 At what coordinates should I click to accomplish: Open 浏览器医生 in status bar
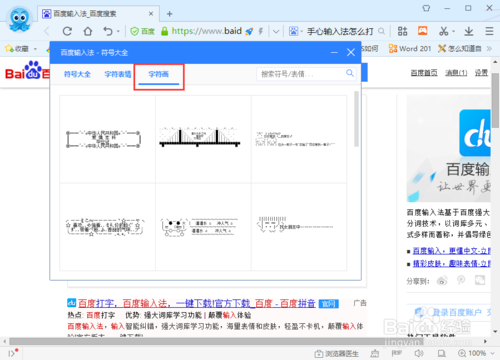(337, 353)
